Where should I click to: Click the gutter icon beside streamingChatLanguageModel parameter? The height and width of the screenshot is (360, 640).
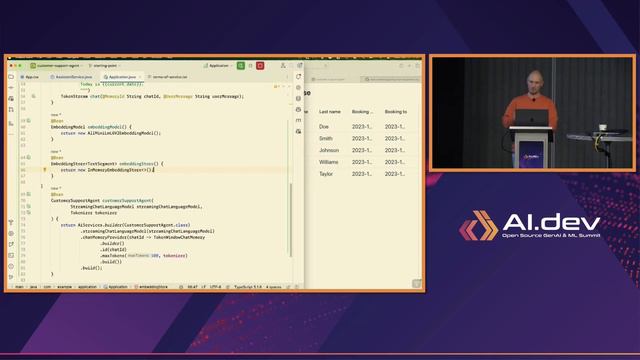point(29,207)
